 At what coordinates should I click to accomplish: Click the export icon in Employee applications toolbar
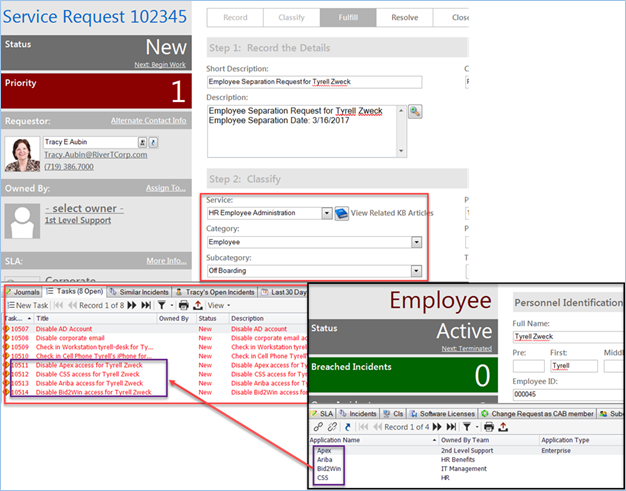click(503, 427)
